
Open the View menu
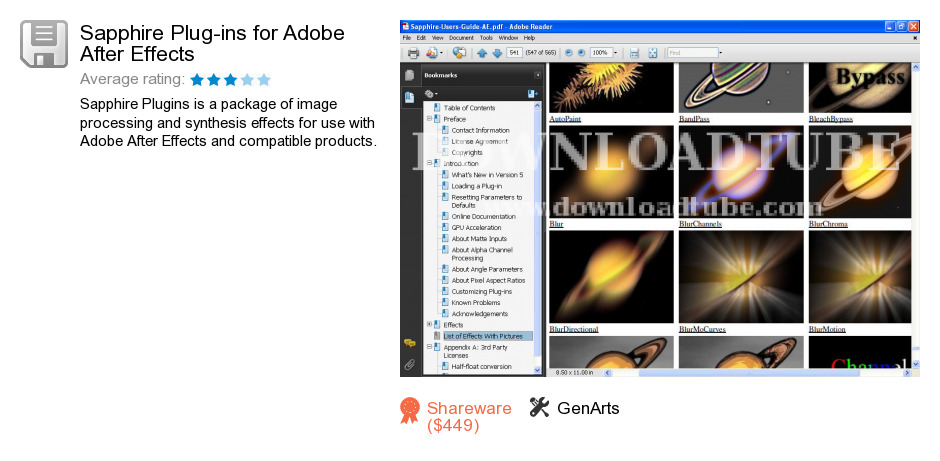click(438, 38)
